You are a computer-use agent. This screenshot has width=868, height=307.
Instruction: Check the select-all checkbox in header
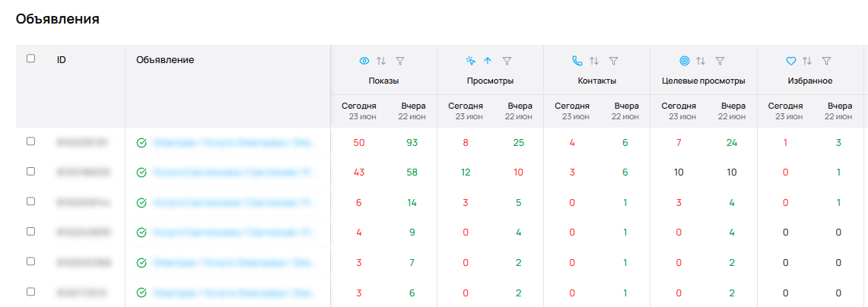coord(31,59)
